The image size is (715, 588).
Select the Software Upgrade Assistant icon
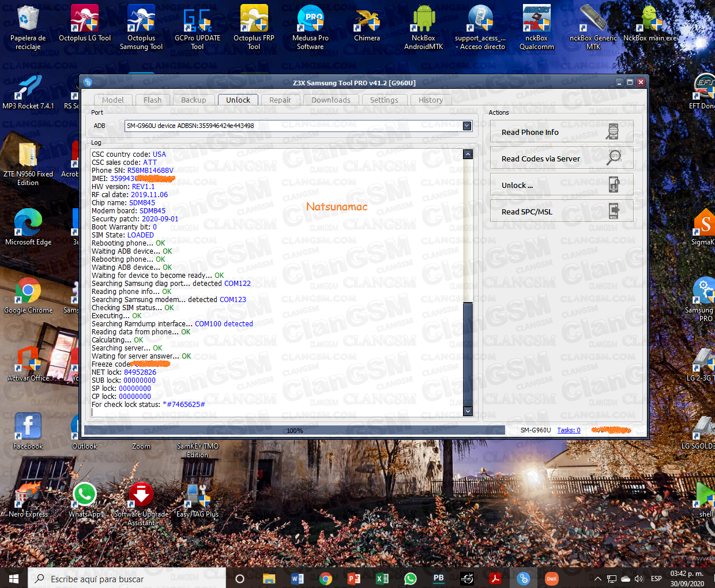pos(141,503)
